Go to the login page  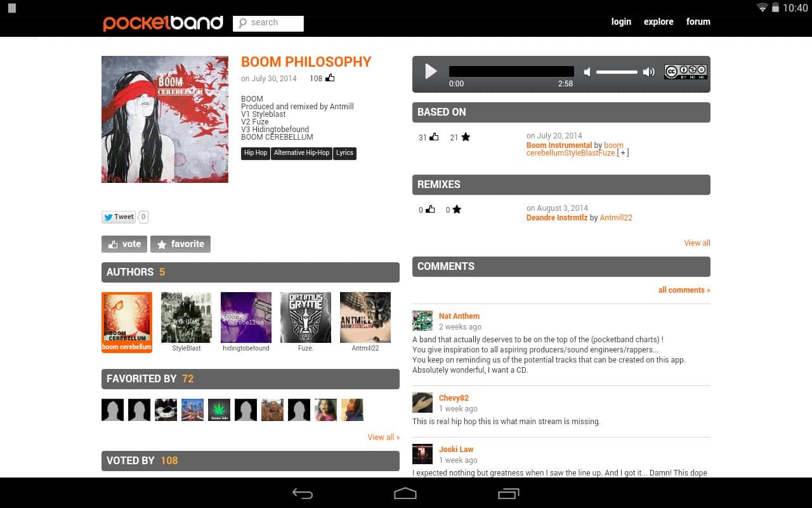click(x=621, y=22)
